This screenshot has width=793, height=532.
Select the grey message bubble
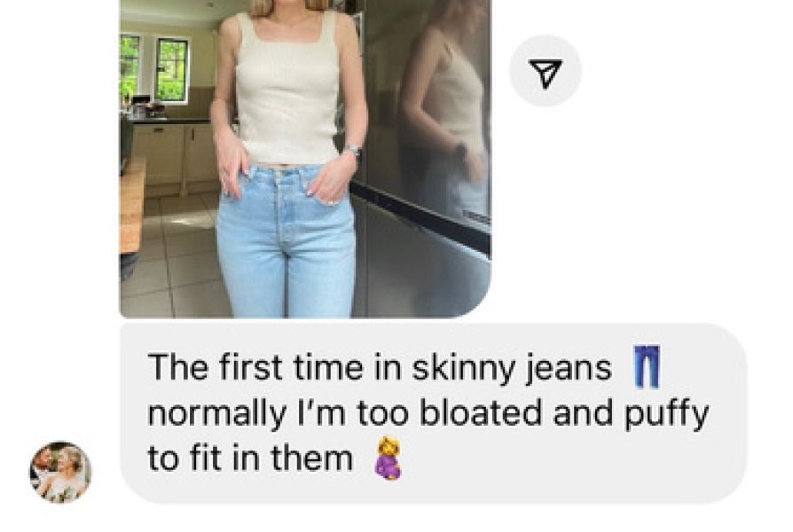tap(433, 413)
